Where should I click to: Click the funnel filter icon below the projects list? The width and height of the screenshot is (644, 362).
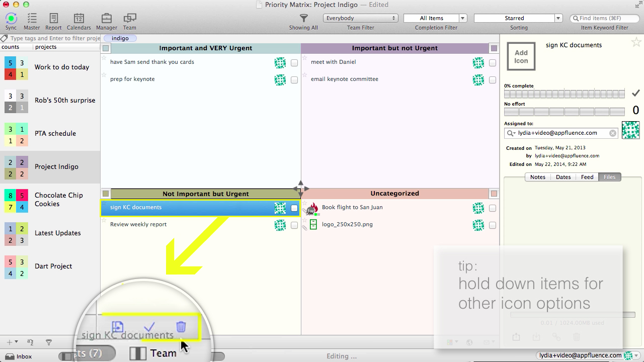pyautogui.click(x=49, y=342)
